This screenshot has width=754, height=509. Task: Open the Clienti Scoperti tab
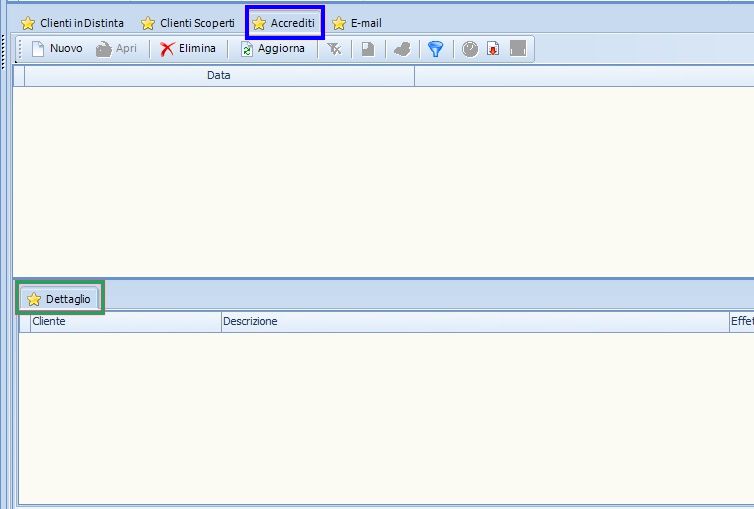click(x=188, y=23)
